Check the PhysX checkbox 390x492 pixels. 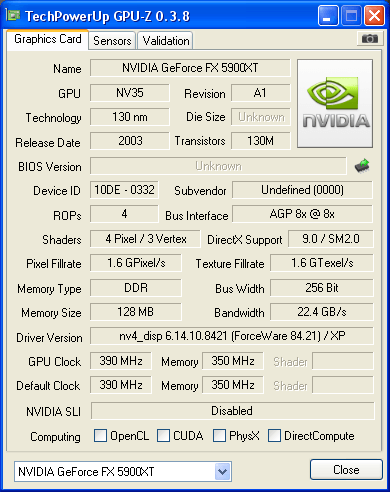pos(219,435)
